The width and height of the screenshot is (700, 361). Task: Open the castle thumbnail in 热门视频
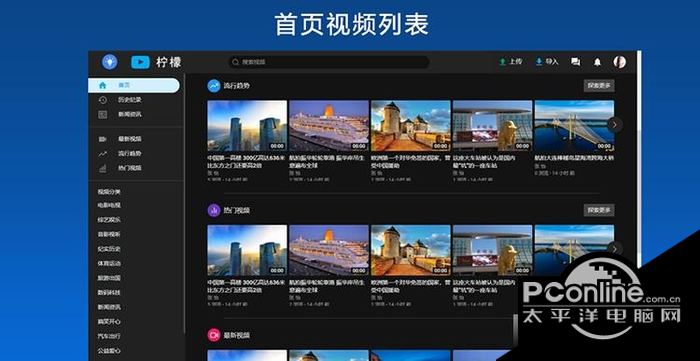click(411, 250)
